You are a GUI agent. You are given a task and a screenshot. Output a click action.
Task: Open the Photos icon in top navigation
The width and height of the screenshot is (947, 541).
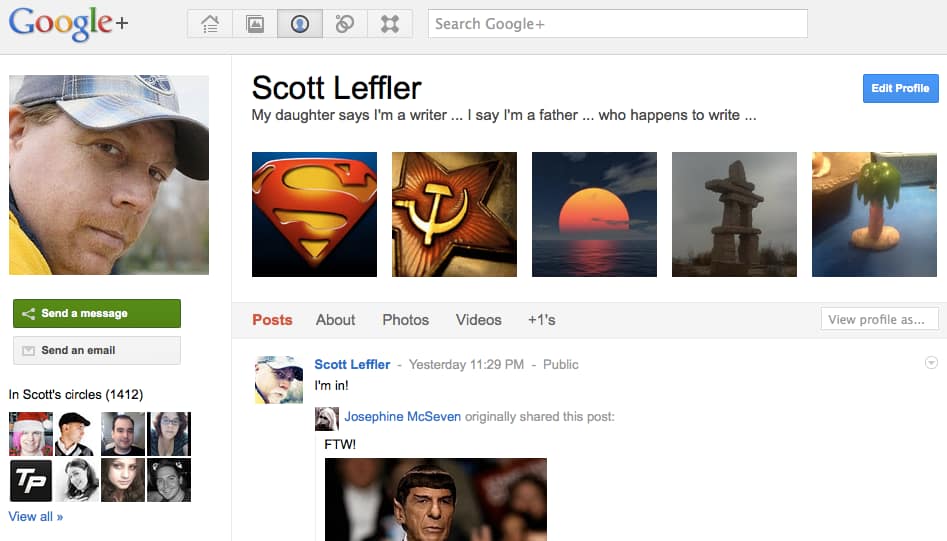click(255, 24)
